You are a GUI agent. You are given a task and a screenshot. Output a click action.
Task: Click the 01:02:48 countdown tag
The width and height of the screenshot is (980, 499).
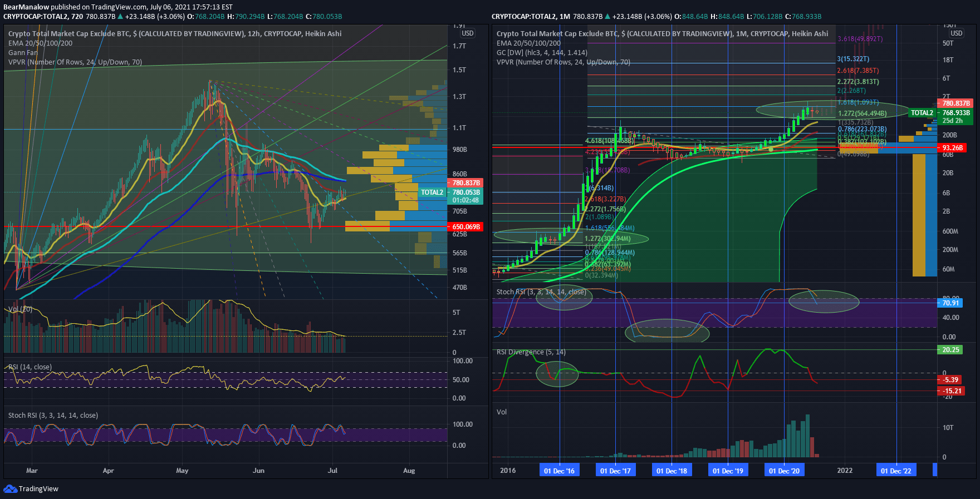(465, 200)
